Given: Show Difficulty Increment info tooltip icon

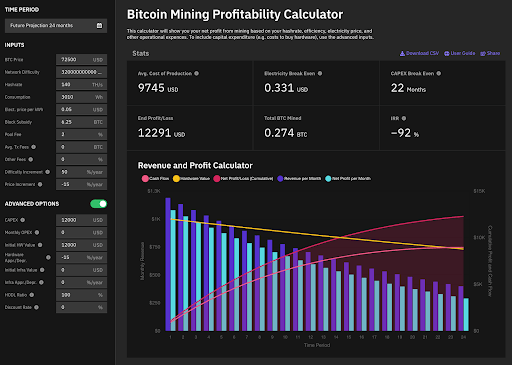Looking at the screenshot, I should pyautogui.click(x=48, y=172).
